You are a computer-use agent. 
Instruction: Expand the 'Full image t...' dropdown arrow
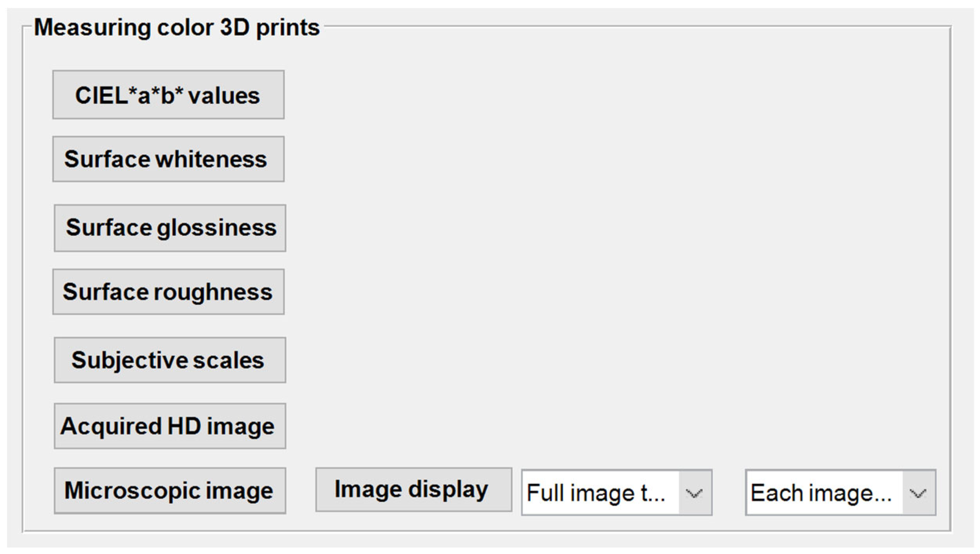click(x=695, y=493)
